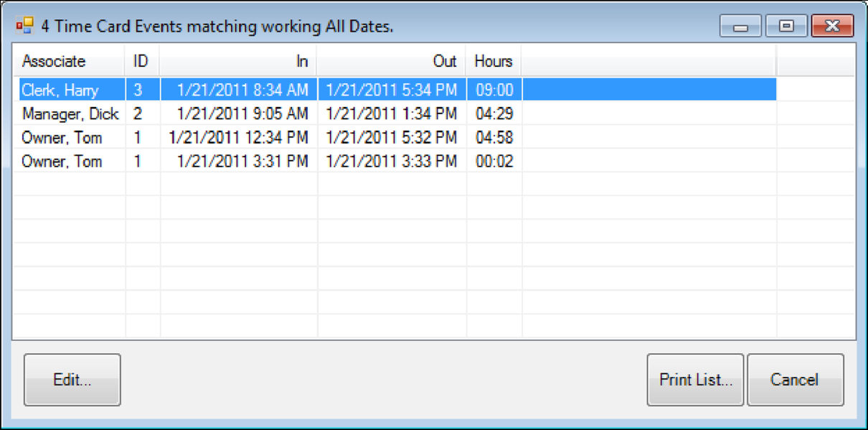The image size is (868, 430).
Task: Click the minimize window icon
Action: [740, 24]
